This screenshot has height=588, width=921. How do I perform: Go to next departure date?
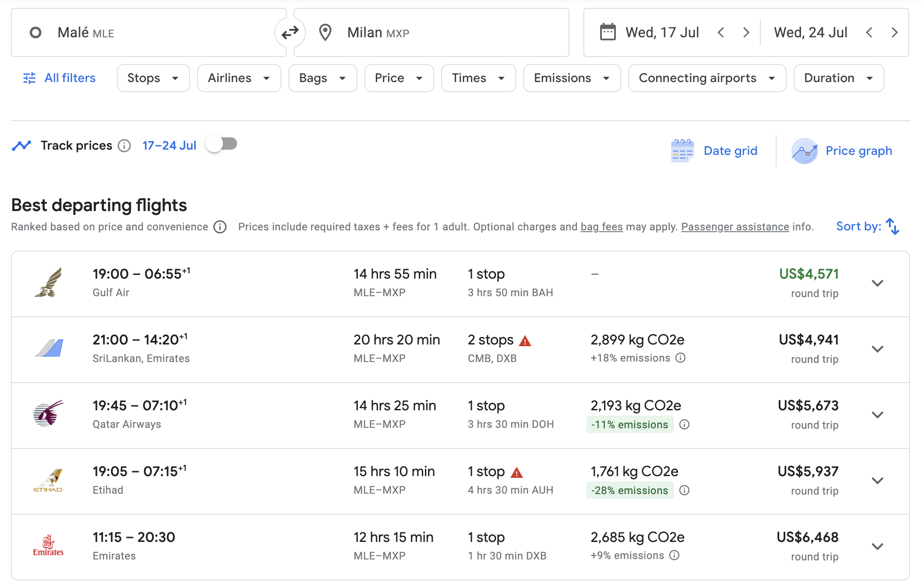click(x=746, y=32)
